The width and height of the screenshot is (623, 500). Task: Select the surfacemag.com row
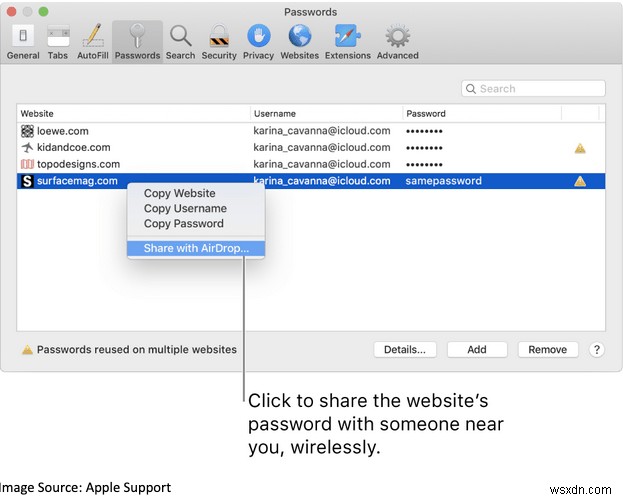pos(311,181)
